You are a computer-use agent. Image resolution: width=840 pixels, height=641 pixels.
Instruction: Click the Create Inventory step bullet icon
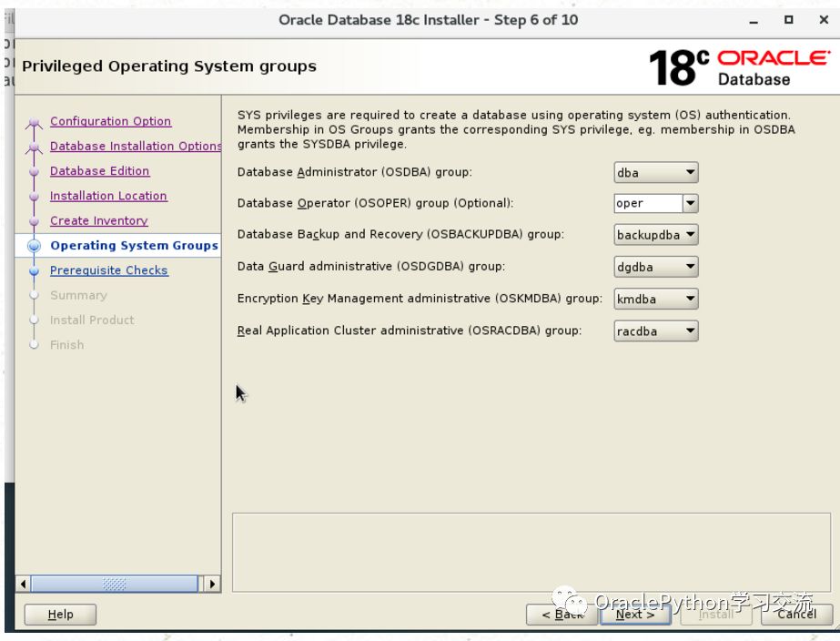35,221
